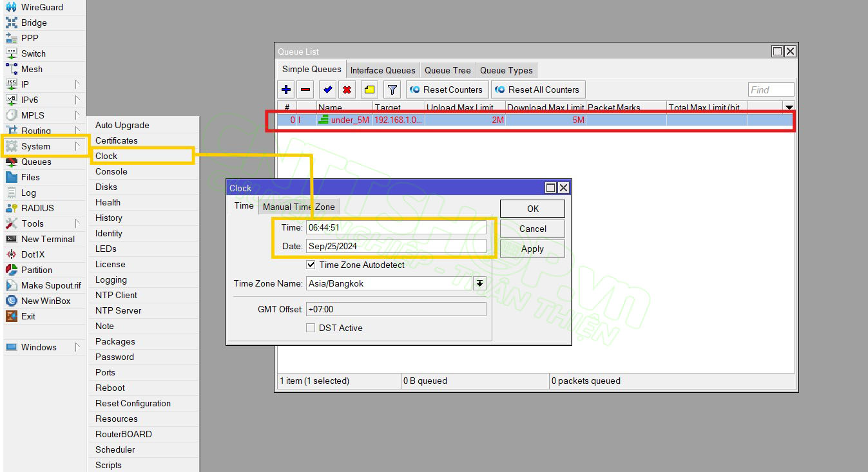Toggle the Time Zone Autodetect checkbox

[x=311, y=265]
